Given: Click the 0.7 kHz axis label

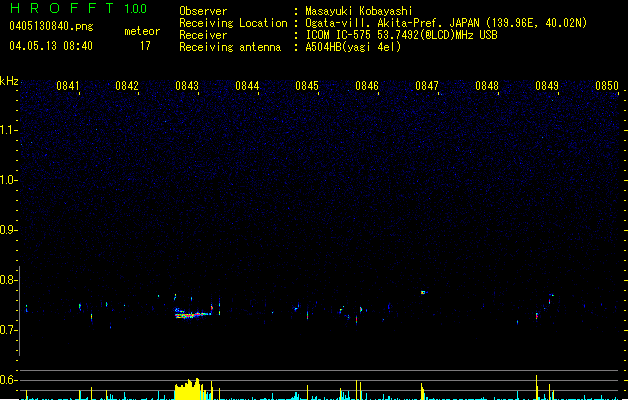Looking at the screenshot, I should pos(9,330).
